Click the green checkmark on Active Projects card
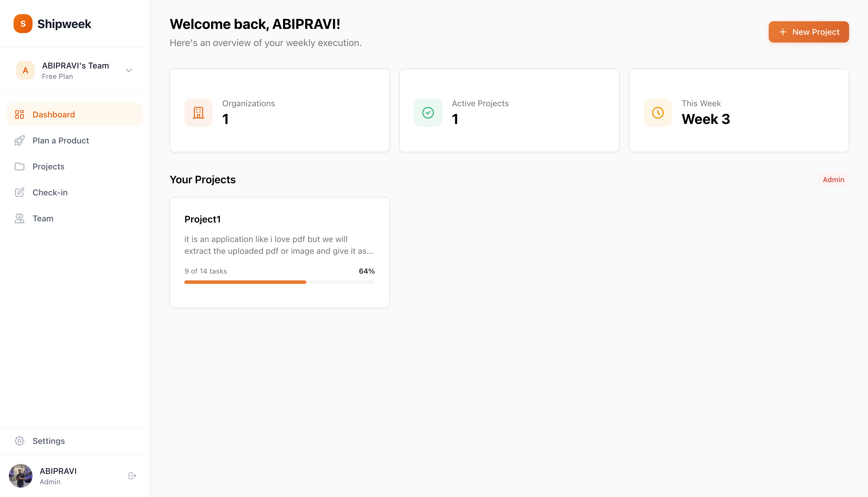The width and height of the screenshot is (868, 497). click(x=428, y=113)
